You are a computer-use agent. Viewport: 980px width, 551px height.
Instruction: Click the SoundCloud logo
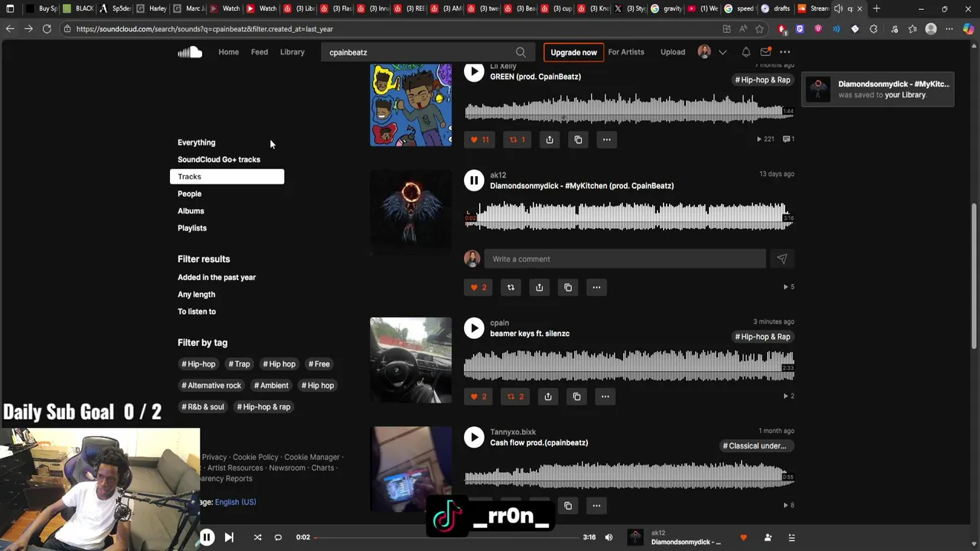[x=190, y=52]
